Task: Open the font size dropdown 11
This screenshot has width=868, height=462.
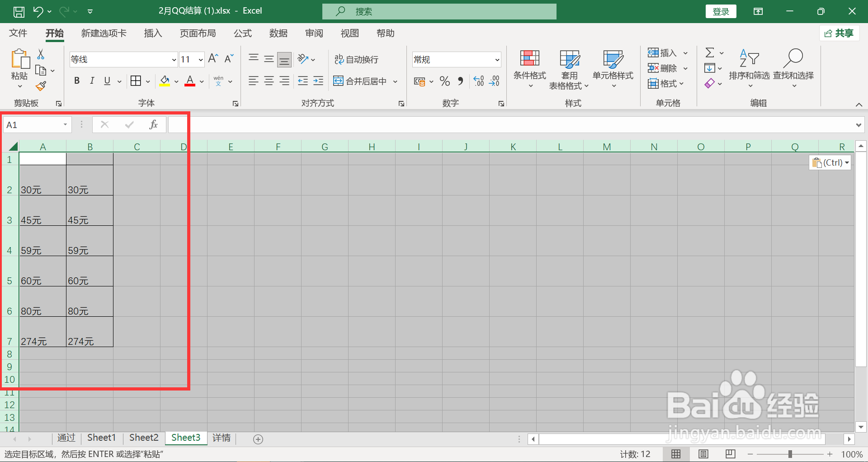Action: pyautogui.click(x=201, y=60)
